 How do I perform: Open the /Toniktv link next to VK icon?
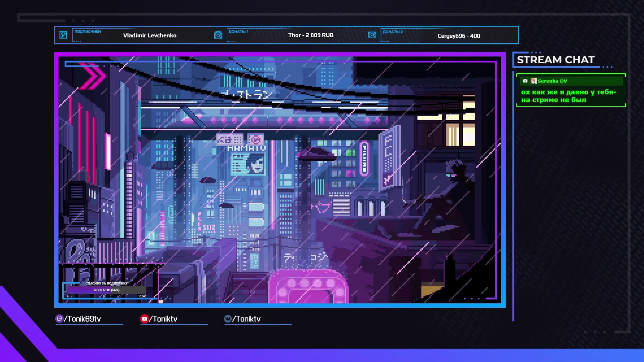247,319
